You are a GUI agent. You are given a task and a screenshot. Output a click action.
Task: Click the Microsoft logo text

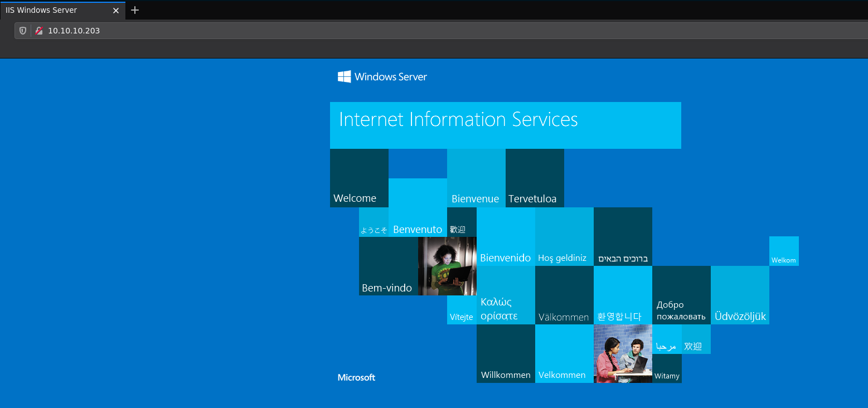pyautogui.click(x=356, y=377)
